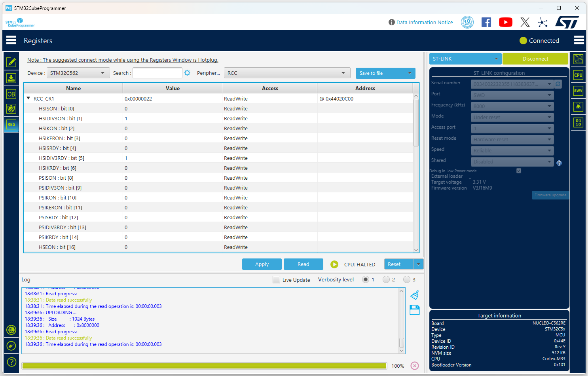Open the CPU panel icon on right sidebar

point(578,75)
